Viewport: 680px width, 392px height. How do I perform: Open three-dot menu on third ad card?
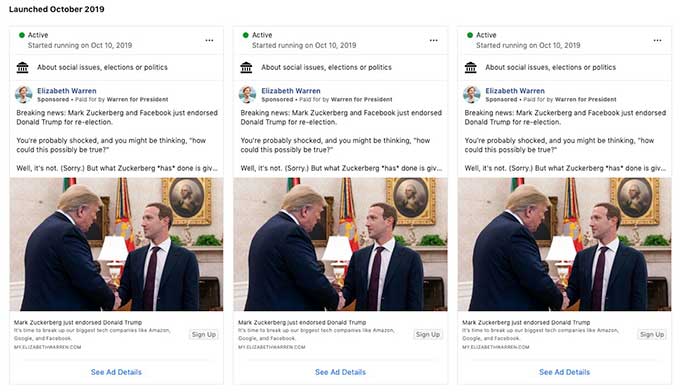(x=657, y=40)
